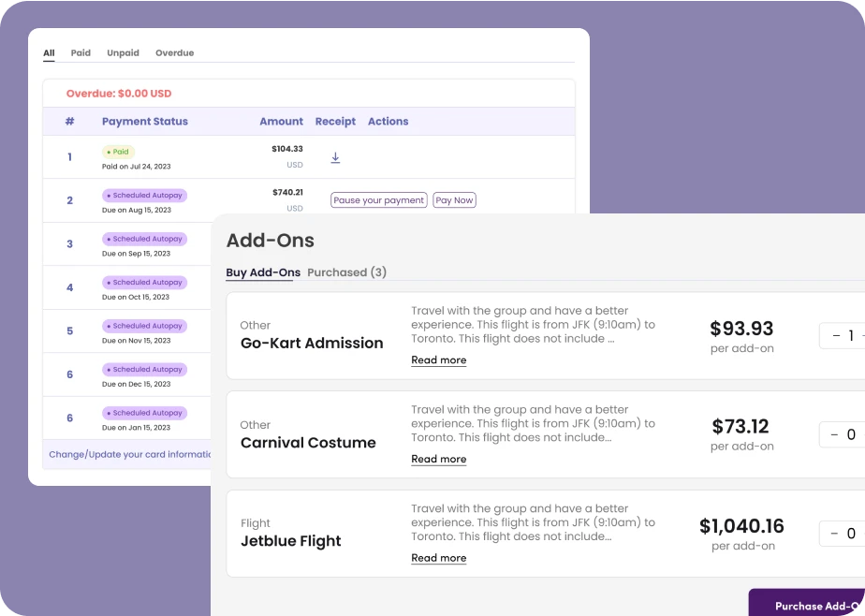Open Change/Update your card information link

[x=130, y=455]
